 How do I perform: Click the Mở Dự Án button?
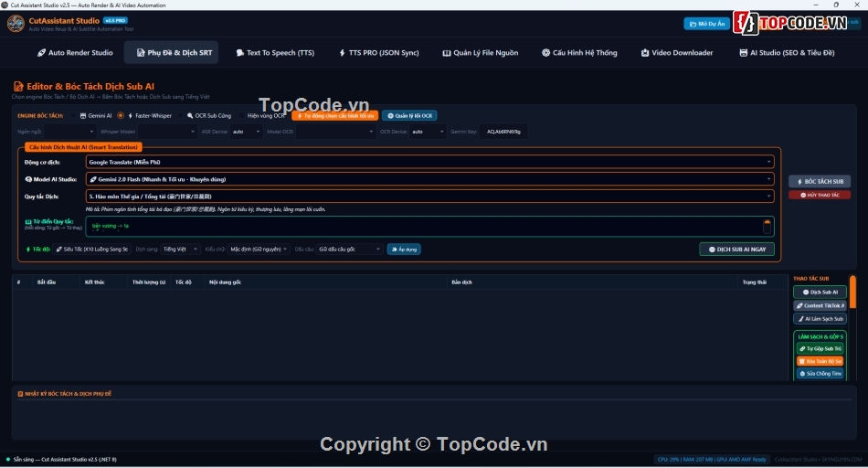(707, 24)
